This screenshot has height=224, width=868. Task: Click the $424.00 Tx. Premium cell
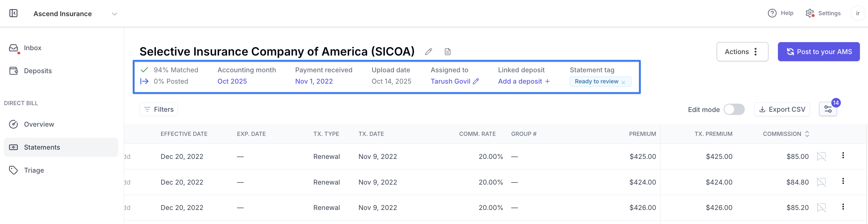coord(719,182)
